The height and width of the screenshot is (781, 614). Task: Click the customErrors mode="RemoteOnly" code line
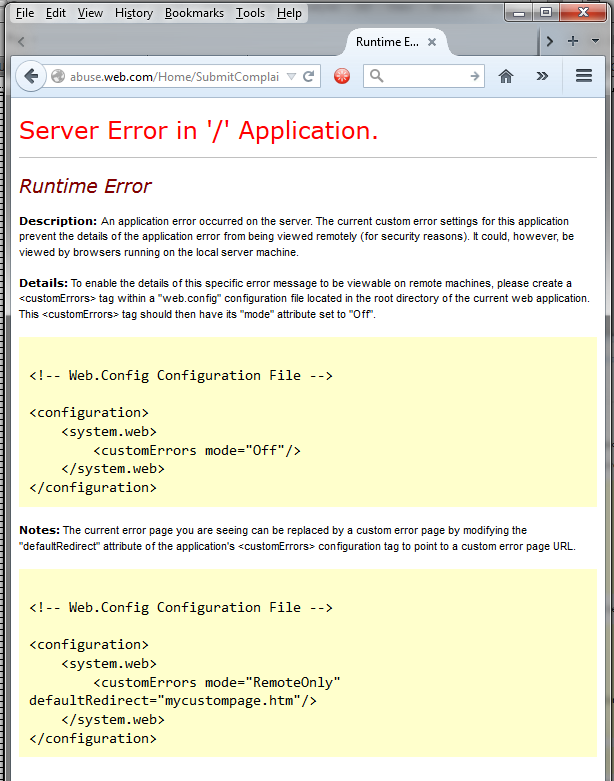pyautogui.click(x=217, y=682)
